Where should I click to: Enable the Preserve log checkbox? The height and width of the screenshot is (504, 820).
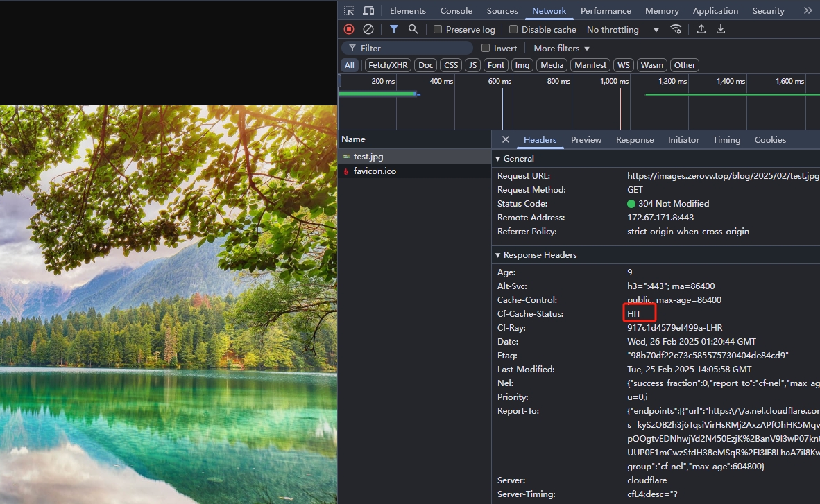point(438,29)
